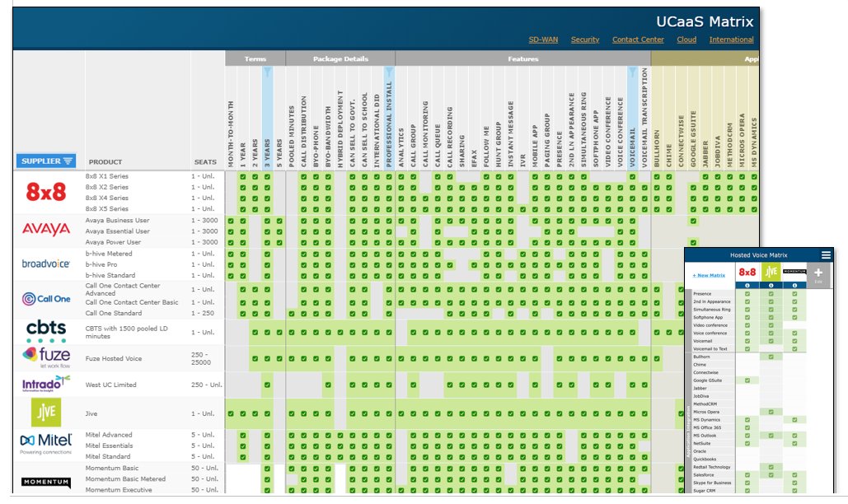Click the GOOGLE GSUITE column header

[x=693, y=139]
